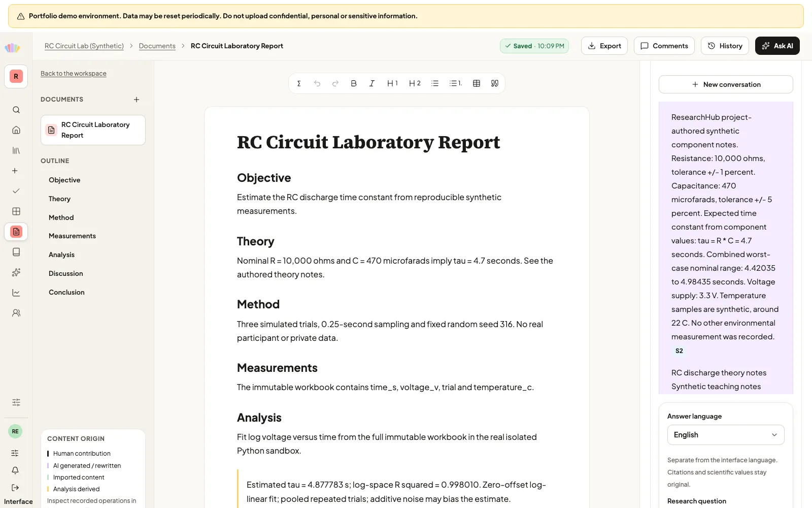Toggle italic formatting
Screen dimensions: 812x508
click(372, 83)
